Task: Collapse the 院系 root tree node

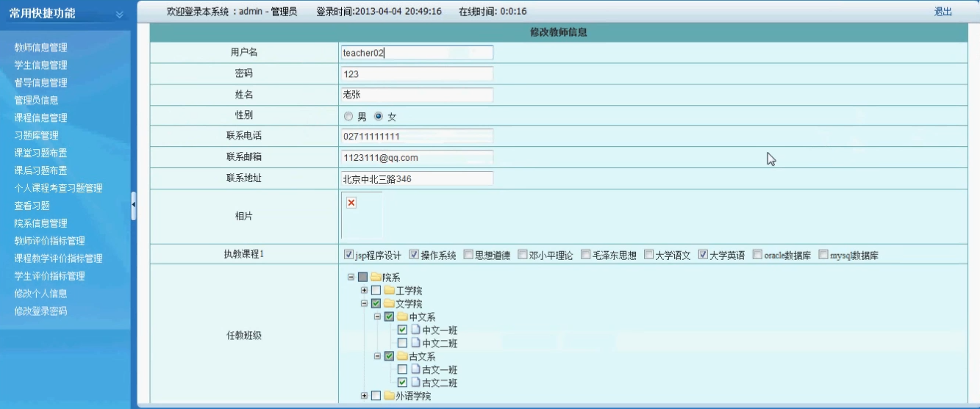Action: (351, 278)
